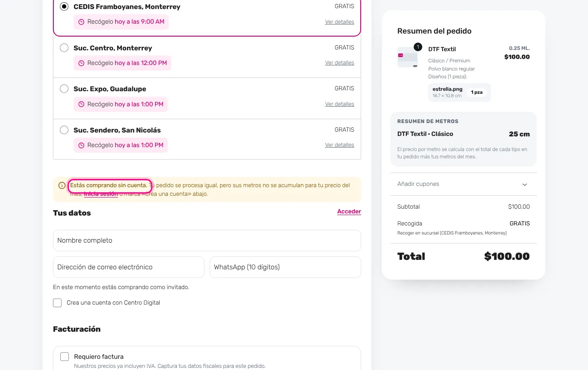Click the 'Total' label in order summary
The height and width of the screenshot is (370, 588).
click(x=411, y=256)
